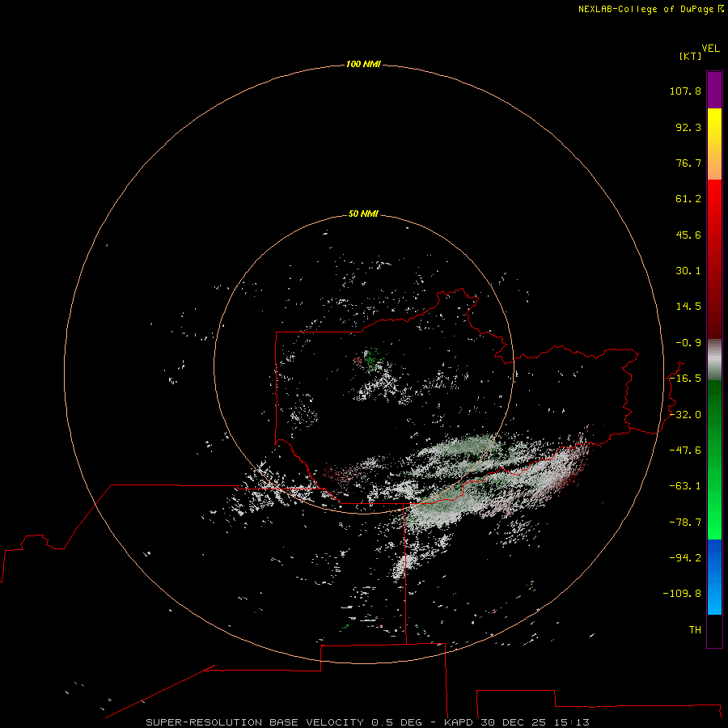This screenshot has width=728, height=728.
Task: Click the 61.2 legend value
Action: 688,199
